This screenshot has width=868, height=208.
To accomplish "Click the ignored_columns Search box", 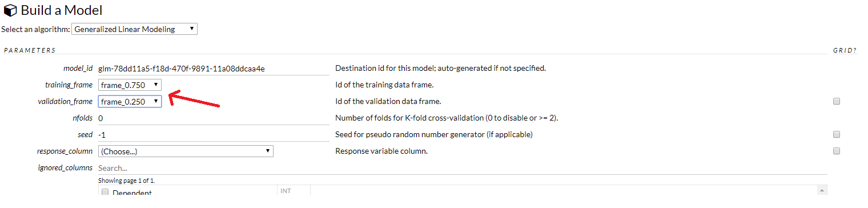I will (463, 168).
